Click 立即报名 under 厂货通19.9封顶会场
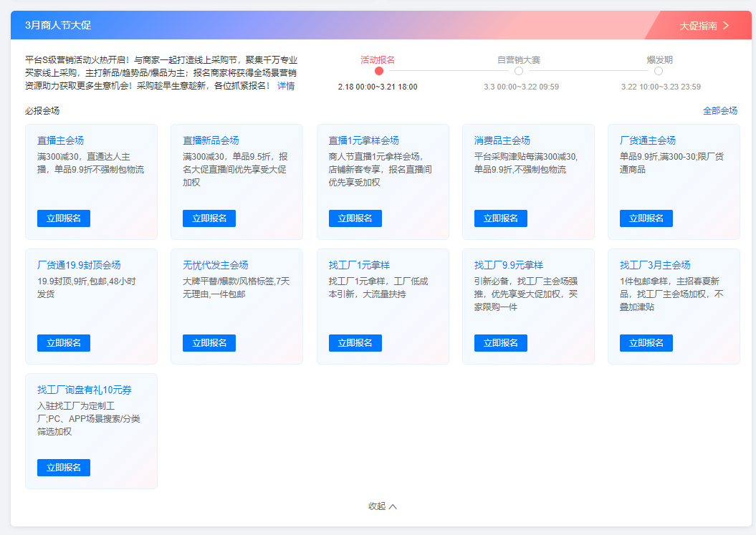Image resolution: width=756 pixels, height=535 pixels. [x=63, y=343]
